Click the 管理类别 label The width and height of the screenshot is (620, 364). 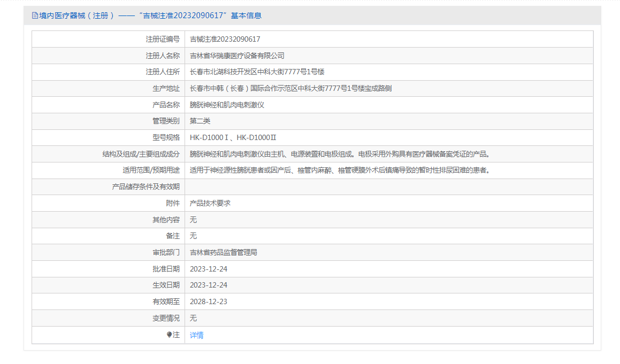[x=166, y=121]
